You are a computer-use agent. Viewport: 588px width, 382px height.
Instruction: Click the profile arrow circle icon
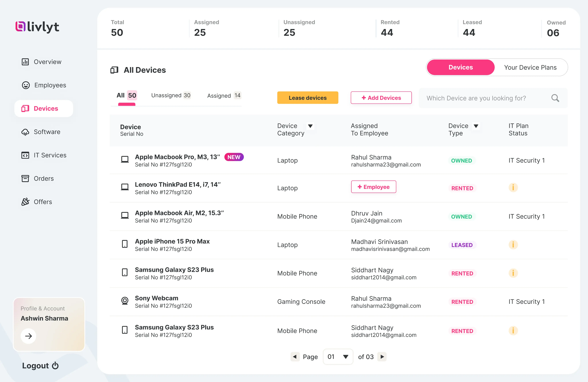[28, 336]
